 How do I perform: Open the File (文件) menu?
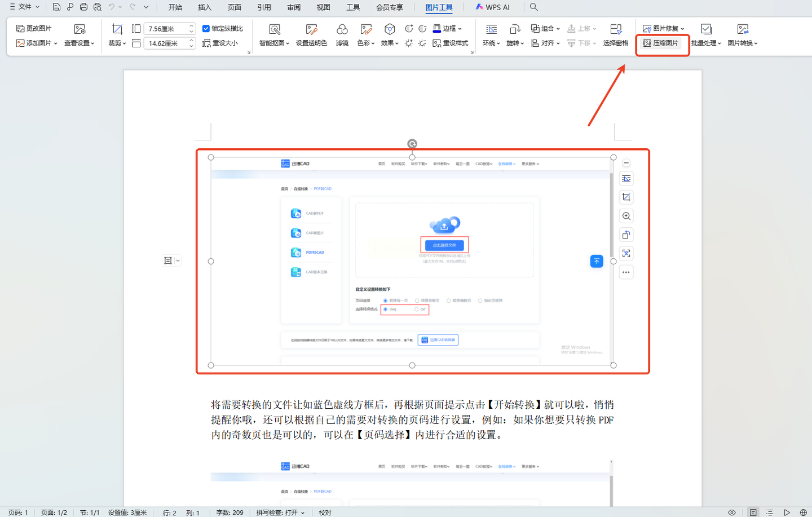25,7
